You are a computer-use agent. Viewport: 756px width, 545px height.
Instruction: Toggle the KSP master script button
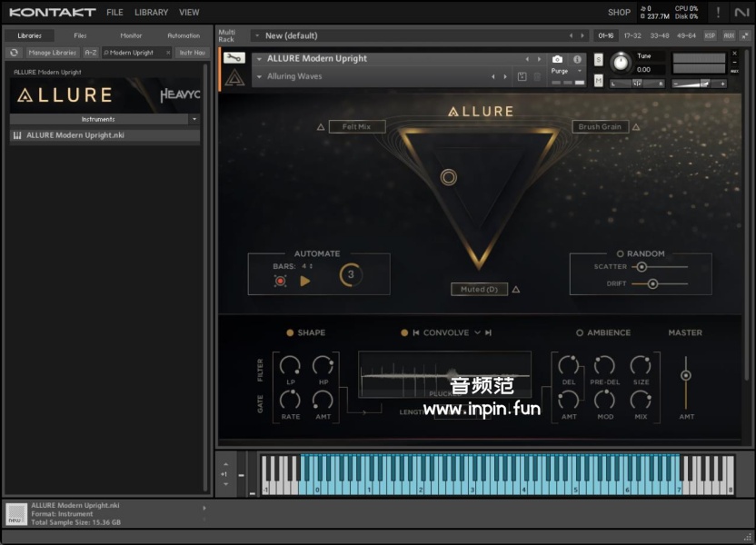[710, 35]
